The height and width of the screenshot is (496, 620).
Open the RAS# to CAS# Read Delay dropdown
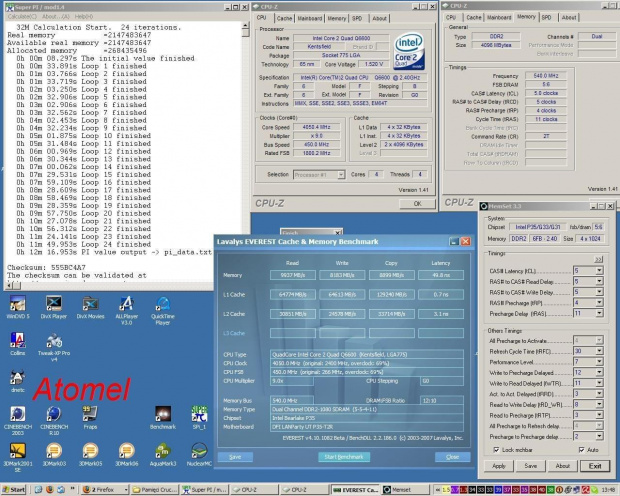(599, 282)
